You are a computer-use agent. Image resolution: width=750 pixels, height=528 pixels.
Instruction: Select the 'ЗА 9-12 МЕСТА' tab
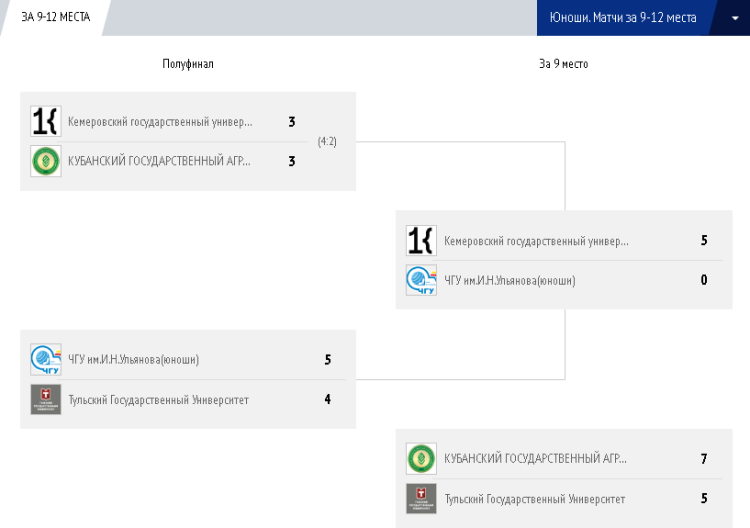56,17
